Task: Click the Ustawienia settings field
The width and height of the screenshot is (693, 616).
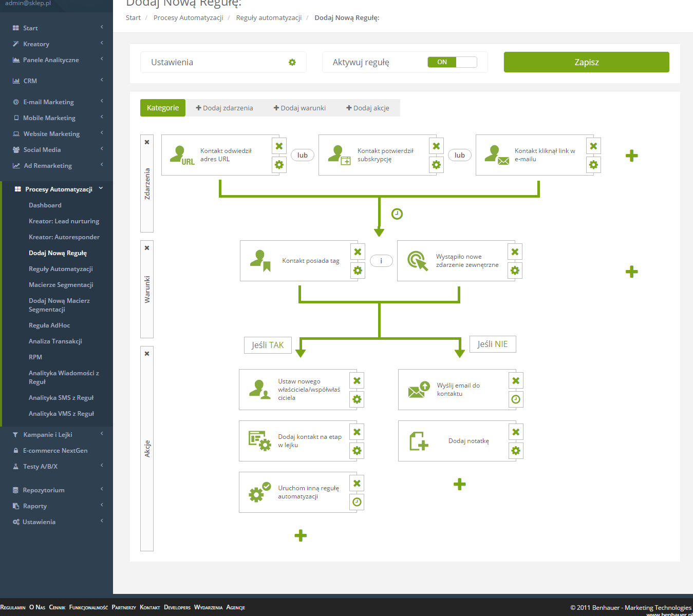Action: tap(223, 62)
